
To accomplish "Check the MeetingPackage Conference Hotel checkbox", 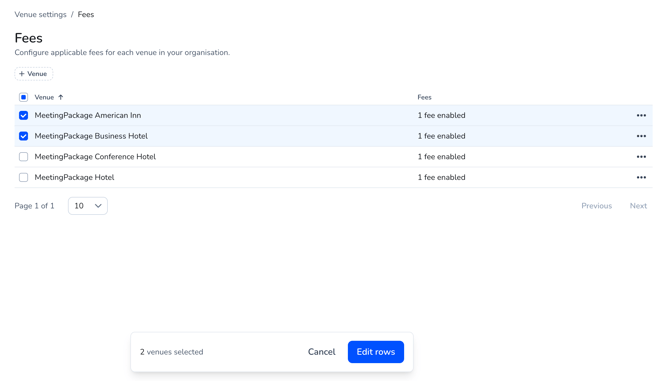I will pos(24,157).
